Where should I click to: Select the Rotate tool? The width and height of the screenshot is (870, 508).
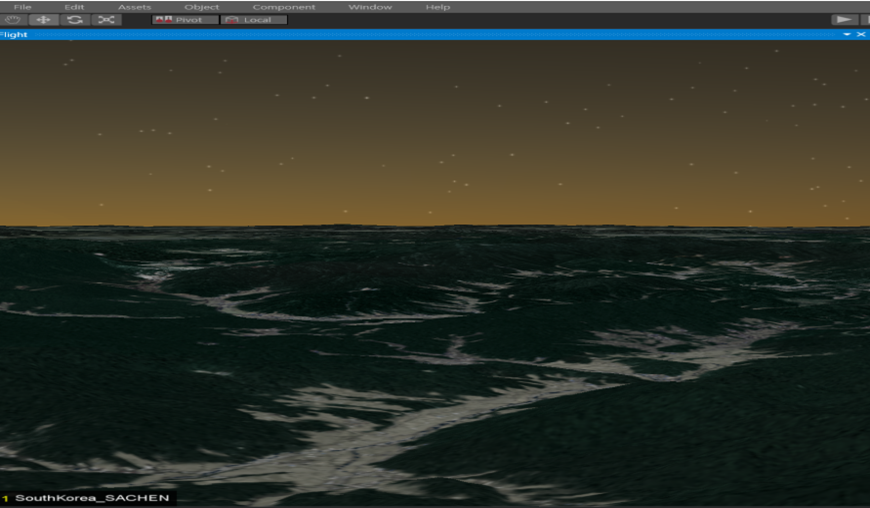75,20
